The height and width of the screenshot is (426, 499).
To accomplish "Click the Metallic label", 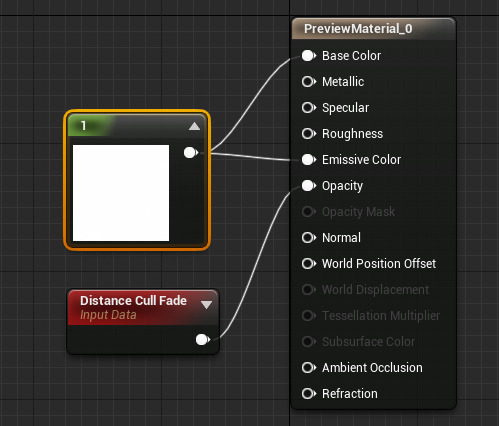I will click(x=343, y=82).
